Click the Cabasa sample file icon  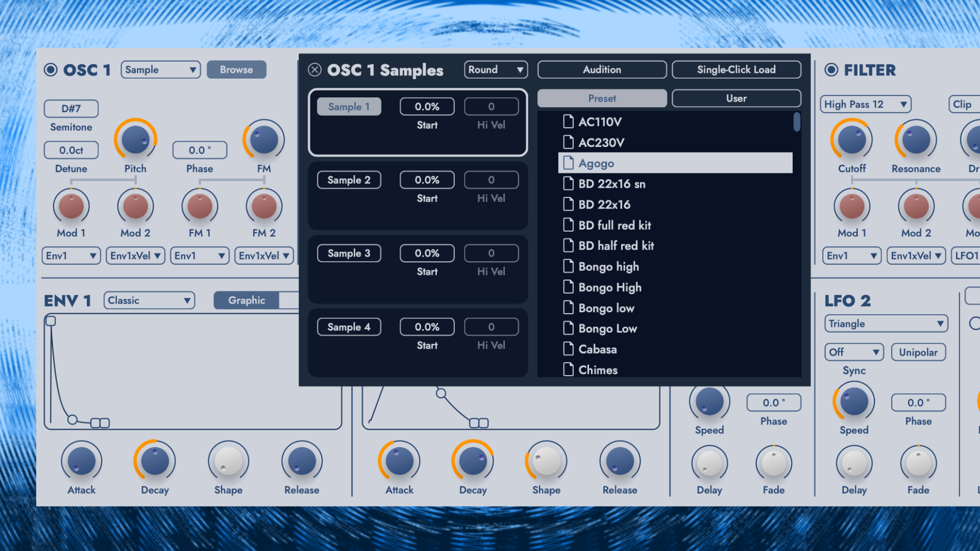pos(568,349)
